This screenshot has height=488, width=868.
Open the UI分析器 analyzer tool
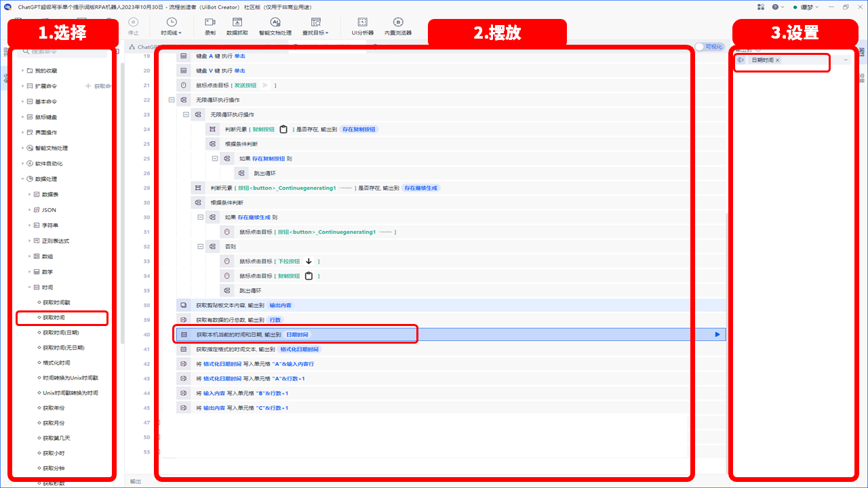[x=363, y=26]
